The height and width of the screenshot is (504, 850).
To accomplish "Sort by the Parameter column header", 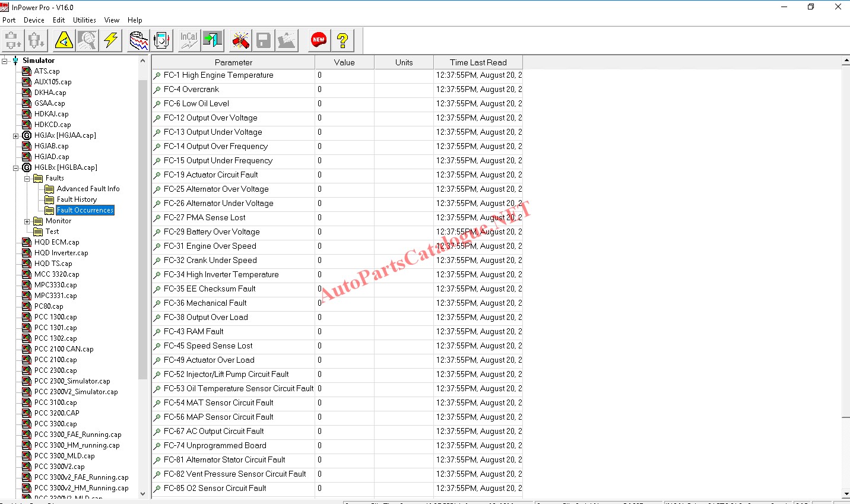I will click(x=233, y=62).
